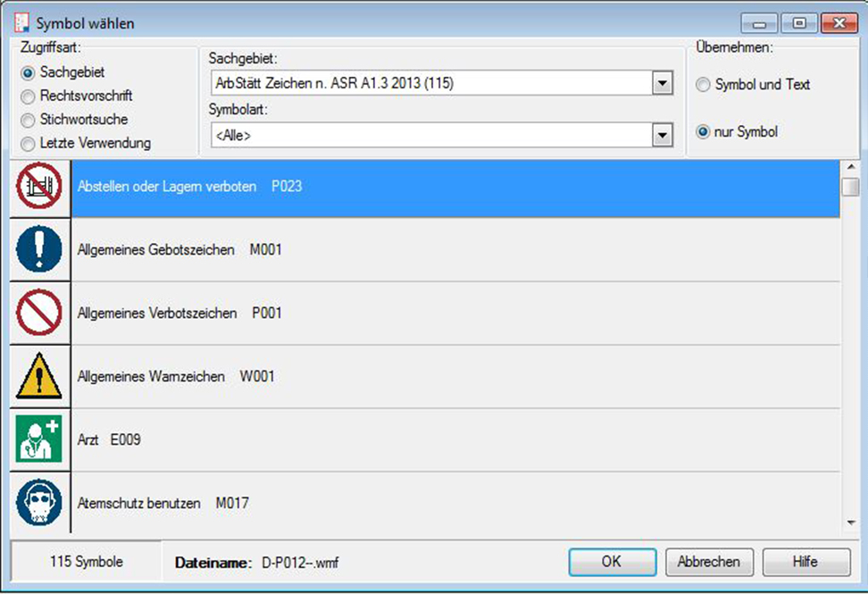The height and width of the screenshot is (594, 868).
Task: Open the Sachgebiet dropdown list
Action: coord(662,84)
